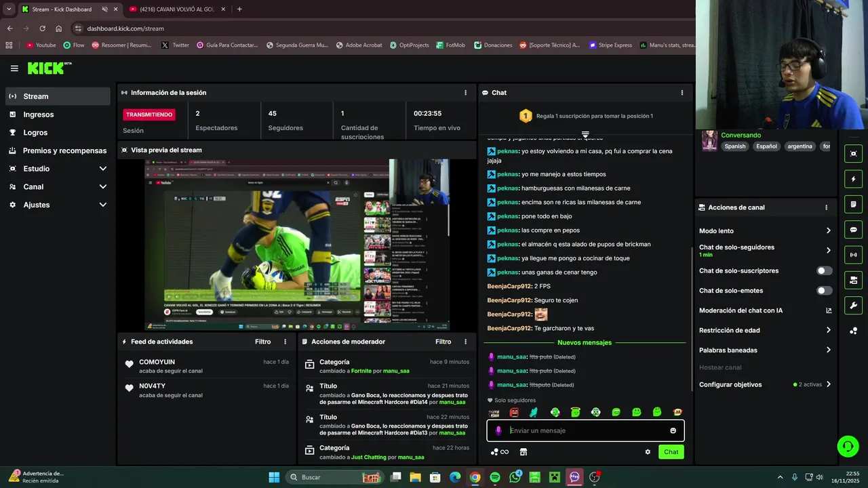868x488 pixels.
Task: Open the emoji picker in message box
Action: (673, 430)
